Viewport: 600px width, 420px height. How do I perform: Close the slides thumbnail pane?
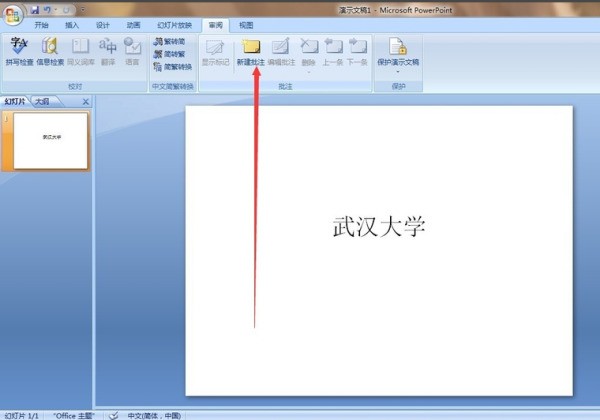(x=85, y=102)
